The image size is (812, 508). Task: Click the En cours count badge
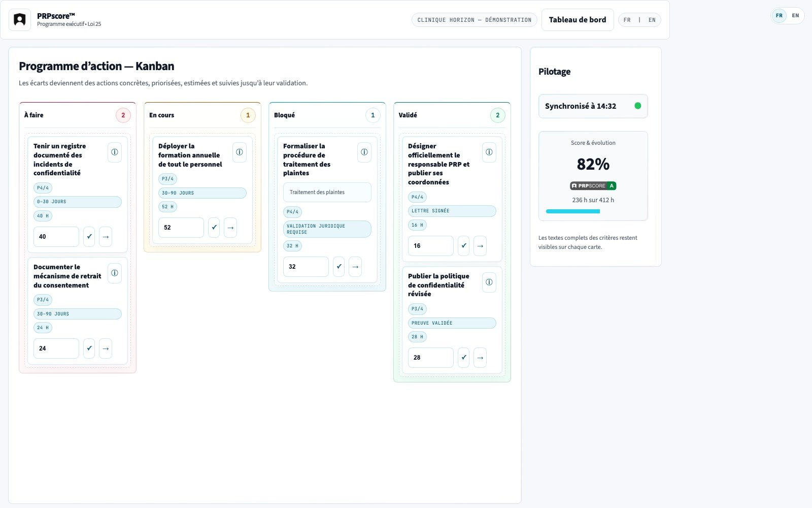(x=248, y=115)
